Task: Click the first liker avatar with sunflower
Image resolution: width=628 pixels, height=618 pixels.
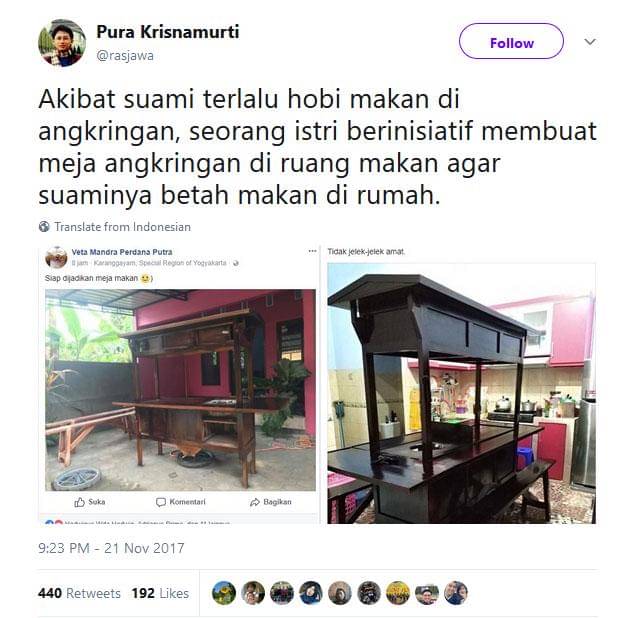Action: point(224,593)
